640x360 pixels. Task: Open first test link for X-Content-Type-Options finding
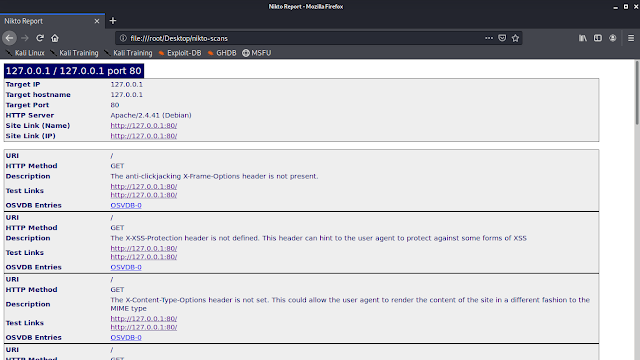pyautogui.click(x=144, y=318)
